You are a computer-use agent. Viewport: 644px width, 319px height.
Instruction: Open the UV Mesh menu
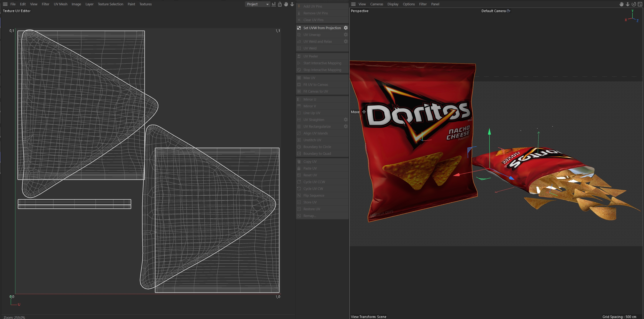pos(61,4)
